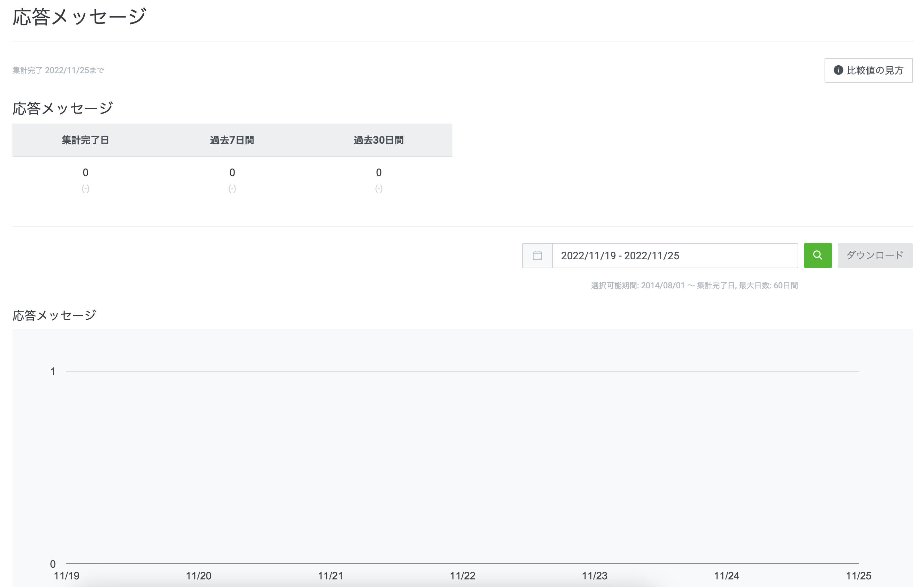Click the 11/20 chart axis label
The width and height of the screenshot is (924, 587).
coord(199,576)
